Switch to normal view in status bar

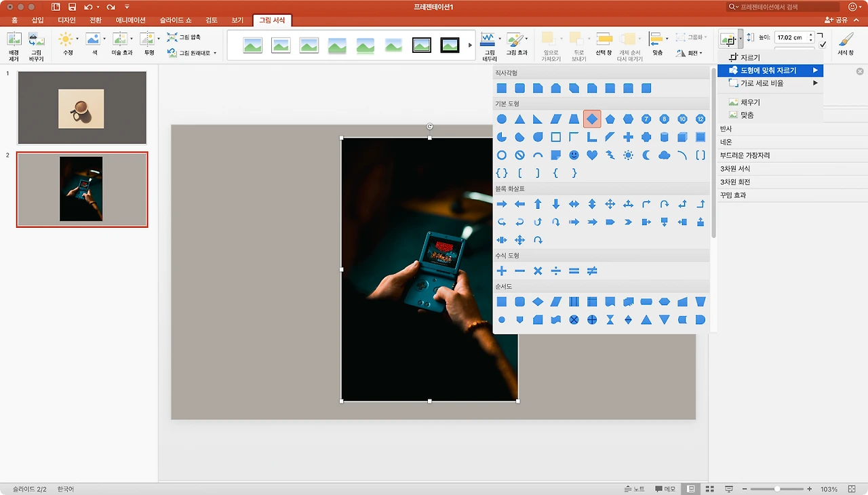pyautogui.click(x=691, y=489)
